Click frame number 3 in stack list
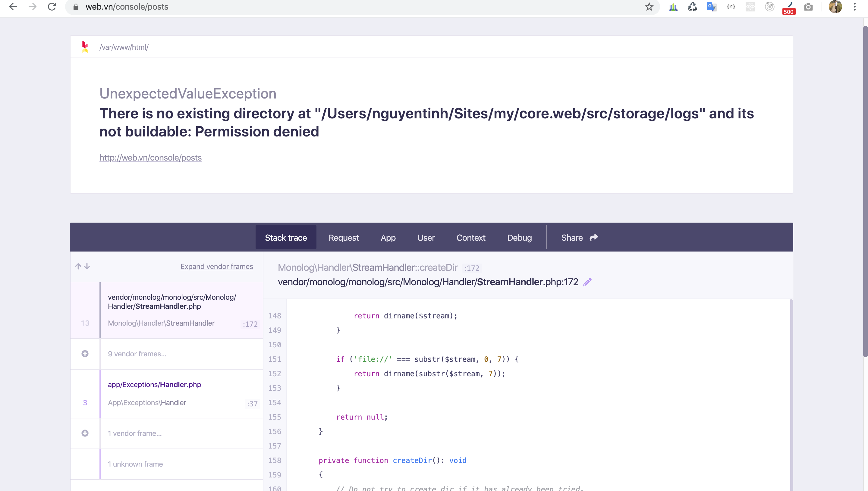This screenshot has width=868, height=491. tap(85, 403)
